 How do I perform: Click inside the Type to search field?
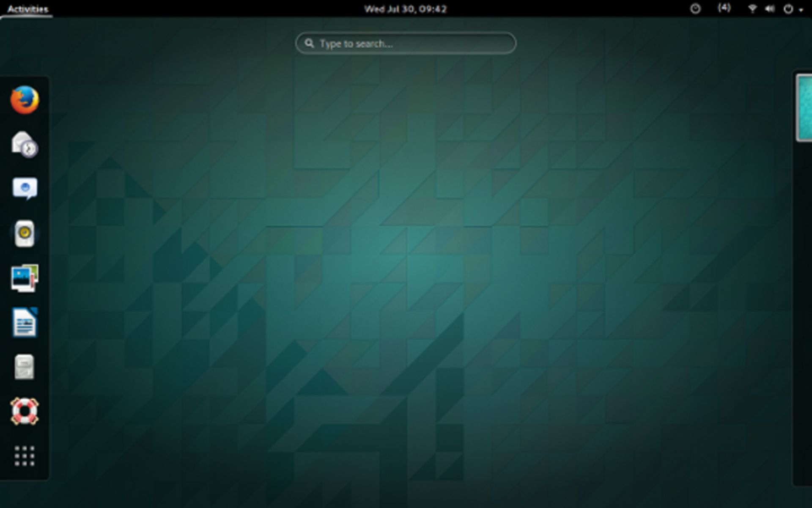pos(405,43)
